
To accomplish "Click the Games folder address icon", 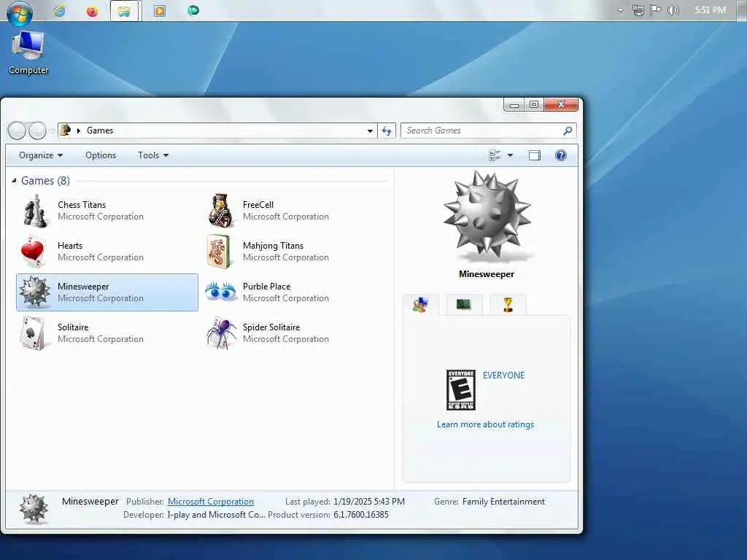I will pyautogui.click(x=65, y=130).
